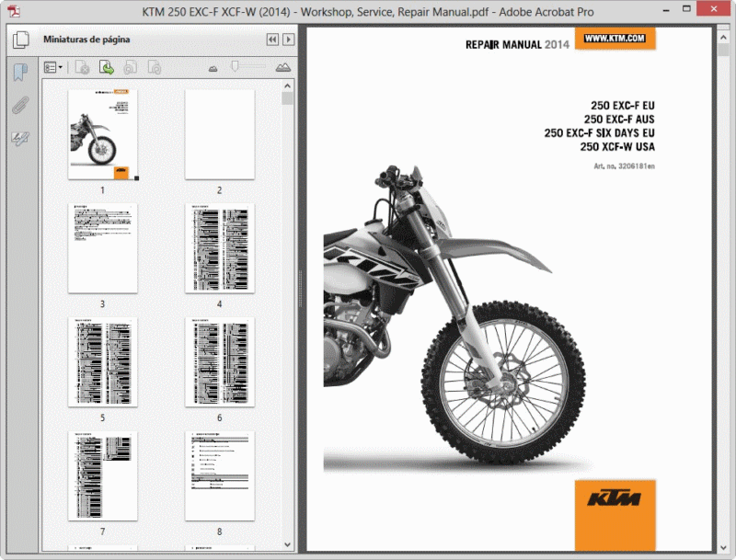The height and width of the screenshot is (560, 736).
Task: Click the 'Miniaturas de página' panel title
Action: coord(86,40)
